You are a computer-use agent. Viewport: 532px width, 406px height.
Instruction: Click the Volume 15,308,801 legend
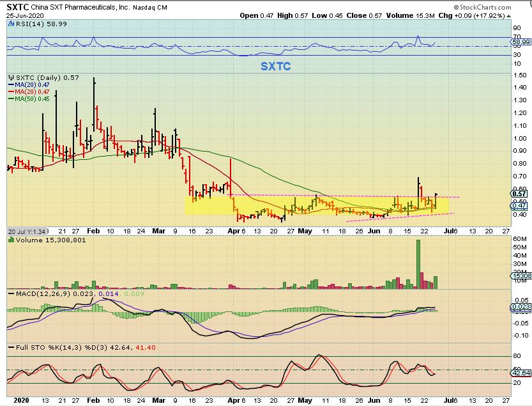point(51,240)
